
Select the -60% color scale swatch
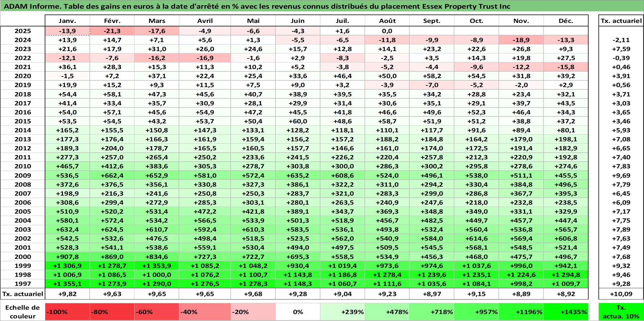157,312
